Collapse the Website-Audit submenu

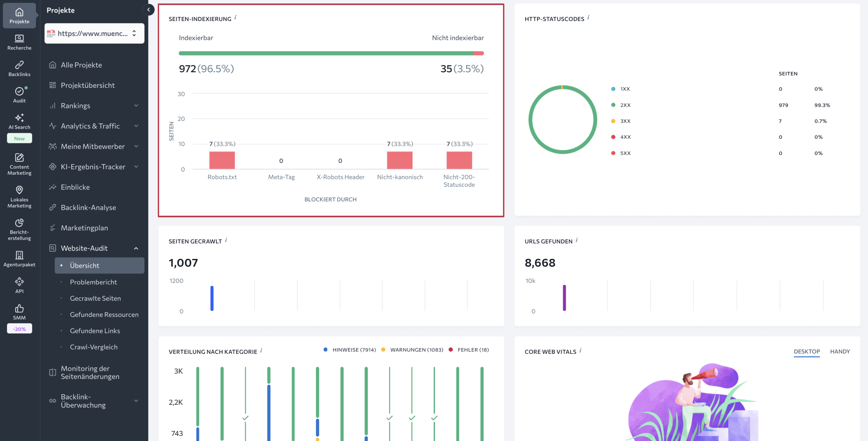136,248
